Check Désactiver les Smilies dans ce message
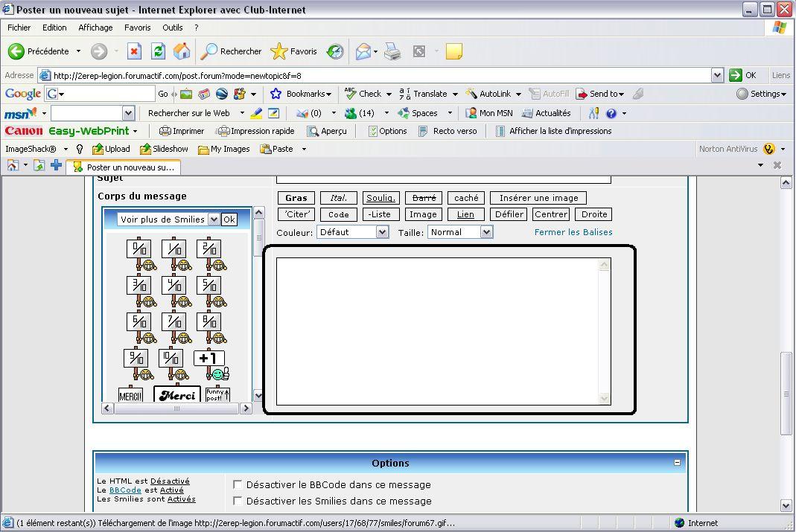Image resolution: width=796 pixels, height=532 pixels. (x=238, y=501)
